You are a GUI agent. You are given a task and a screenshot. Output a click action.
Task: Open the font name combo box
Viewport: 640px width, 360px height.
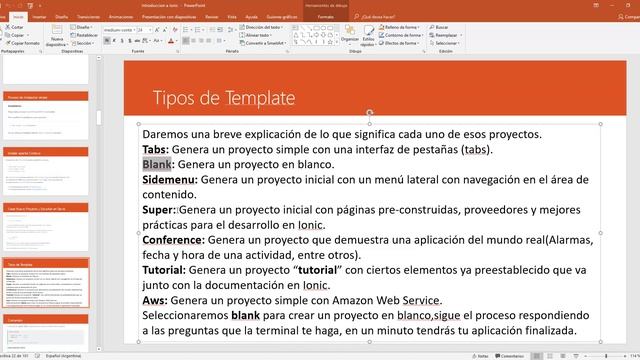point(119,30)
